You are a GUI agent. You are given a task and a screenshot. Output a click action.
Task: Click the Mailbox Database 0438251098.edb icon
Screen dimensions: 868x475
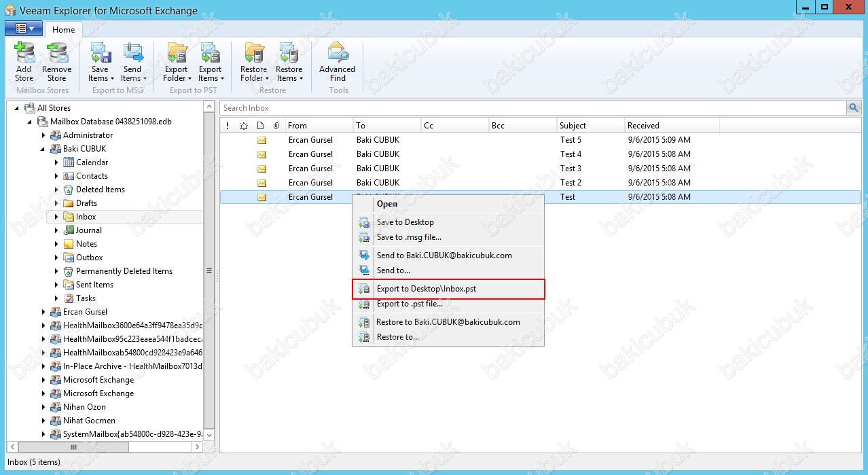42,122
